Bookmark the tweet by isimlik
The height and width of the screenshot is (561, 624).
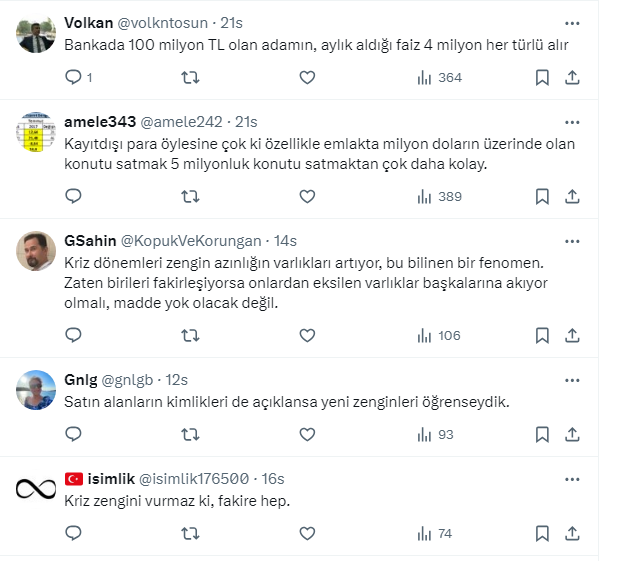[x=541, y=533]
